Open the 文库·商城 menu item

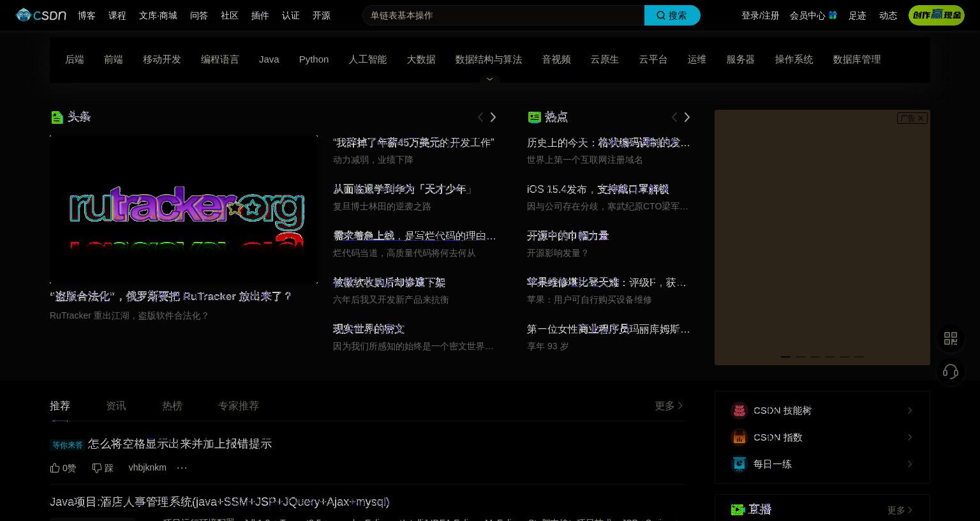click(x=158, y=15)
